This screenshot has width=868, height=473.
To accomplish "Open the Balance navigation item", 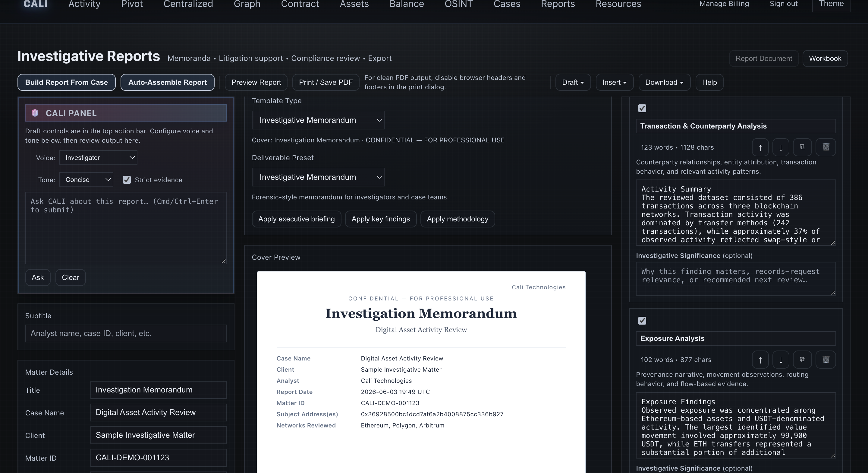I will pos(407,4).
